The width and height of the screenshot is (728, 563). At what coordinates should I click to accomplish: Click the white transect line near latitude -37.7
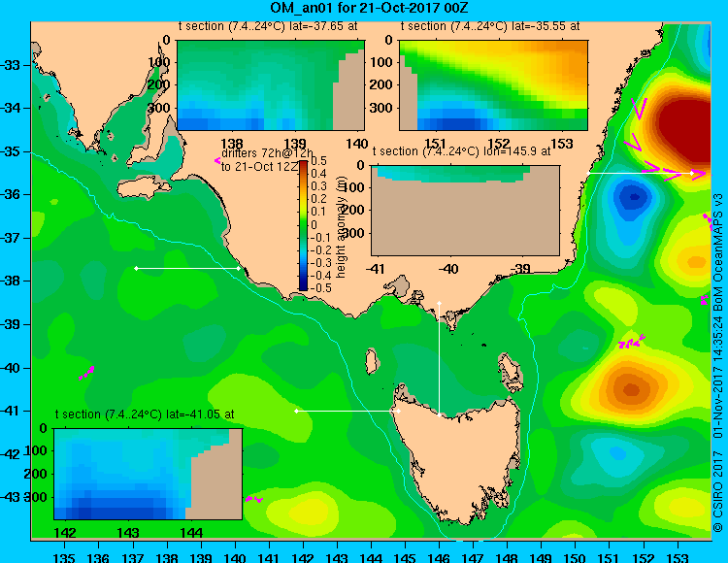pos(187,268)
